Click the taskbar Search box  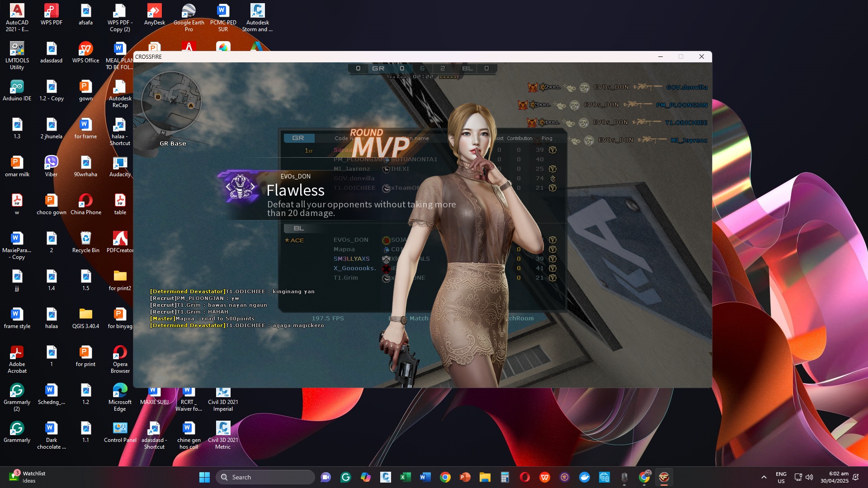265,477
